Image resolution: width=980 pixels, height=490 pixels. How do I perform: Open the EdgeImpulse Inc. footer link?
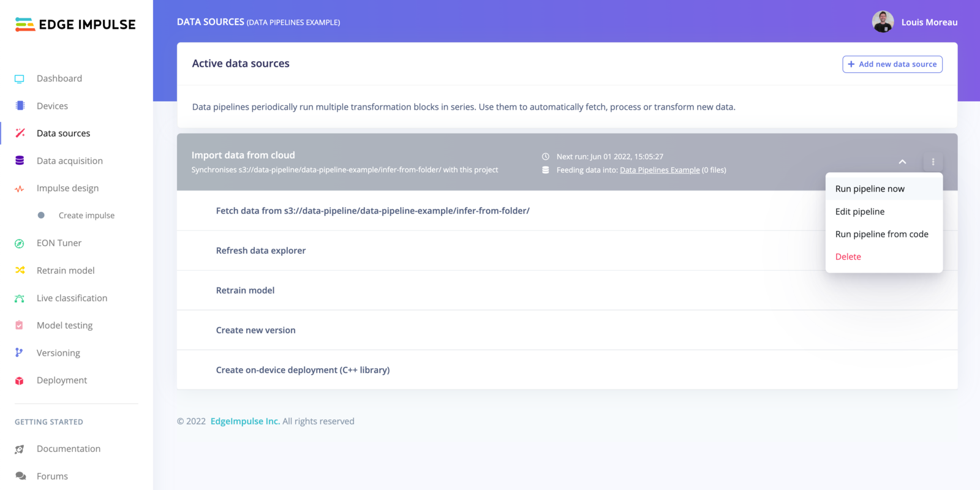245,421
